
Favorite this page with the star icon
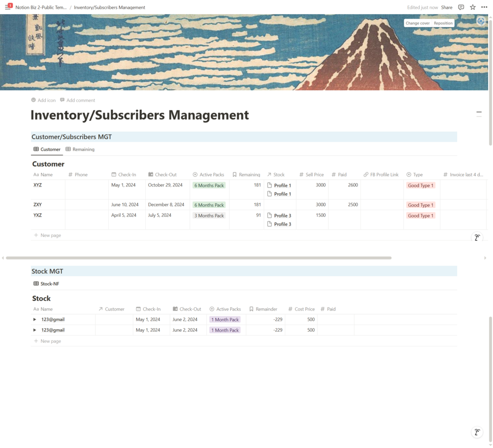pyautogui.click(x=472, y=7)
